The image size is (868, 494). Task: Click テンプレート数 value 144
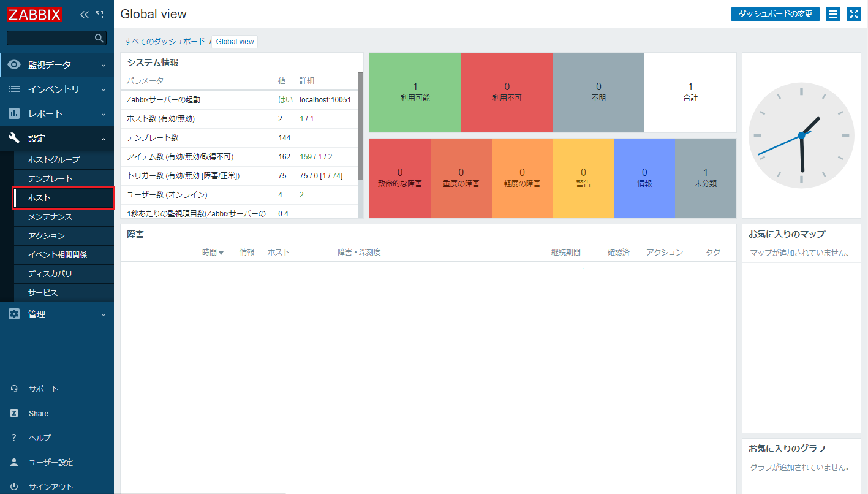pos(284,137)
